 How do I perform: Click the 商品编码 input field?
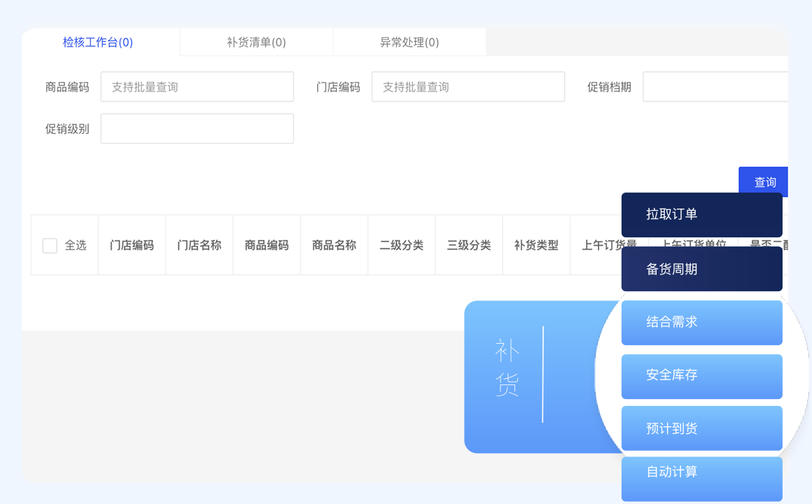click(x=197, y=87)
